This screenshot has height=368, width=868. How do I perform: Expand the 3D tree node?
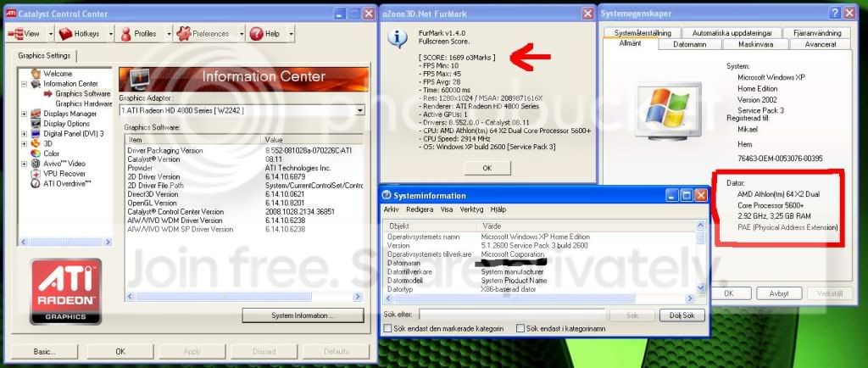coord(24,143)
